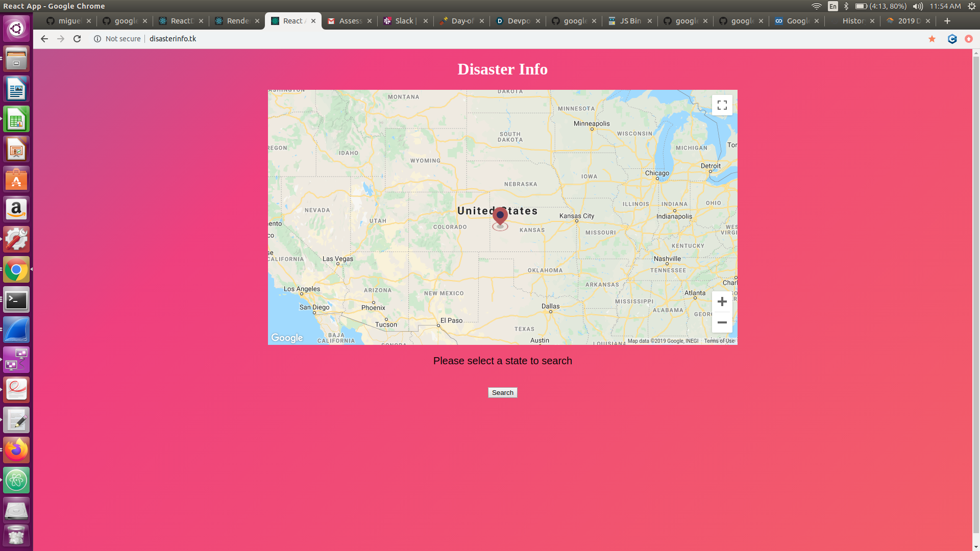Zoom out the map with minus button

click(722, 322)
